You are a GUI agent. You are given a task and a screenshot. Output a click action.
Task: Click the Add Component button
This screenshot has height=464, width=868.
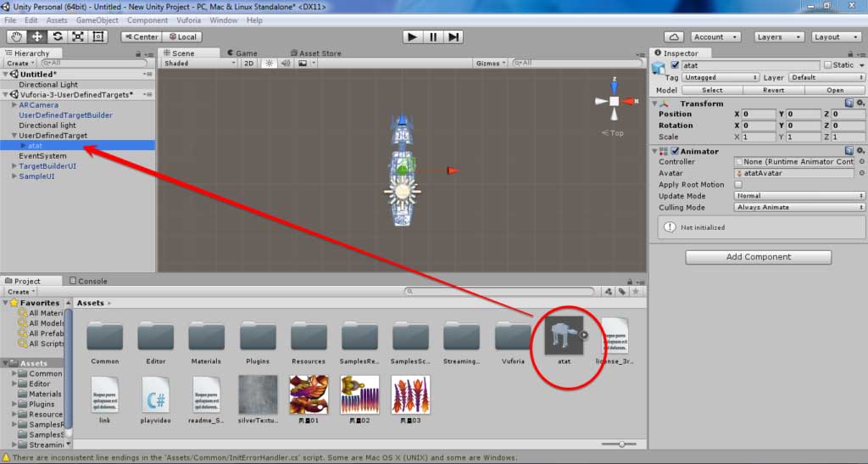759,257
